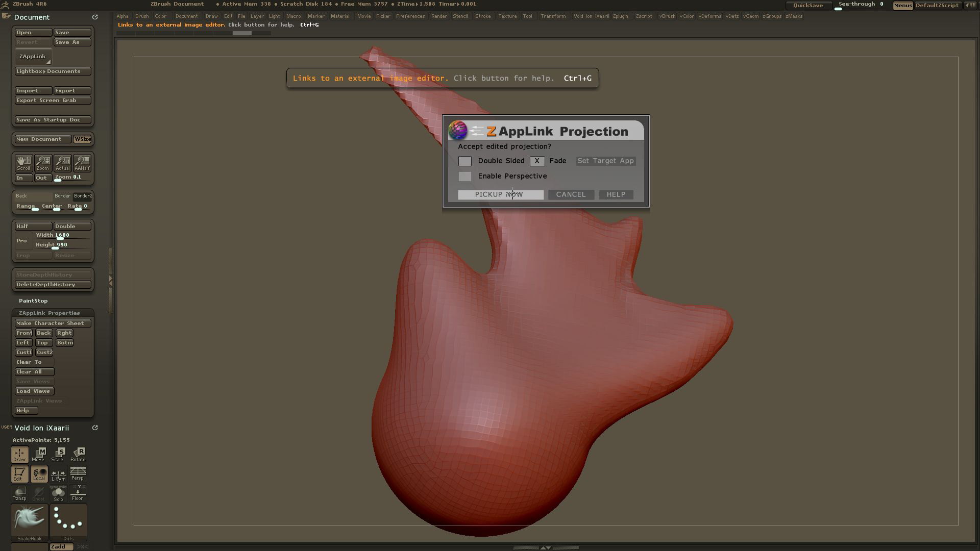The image size is (980, 551).
Task: Click the Zoom document icon
Action: [43, 163]
